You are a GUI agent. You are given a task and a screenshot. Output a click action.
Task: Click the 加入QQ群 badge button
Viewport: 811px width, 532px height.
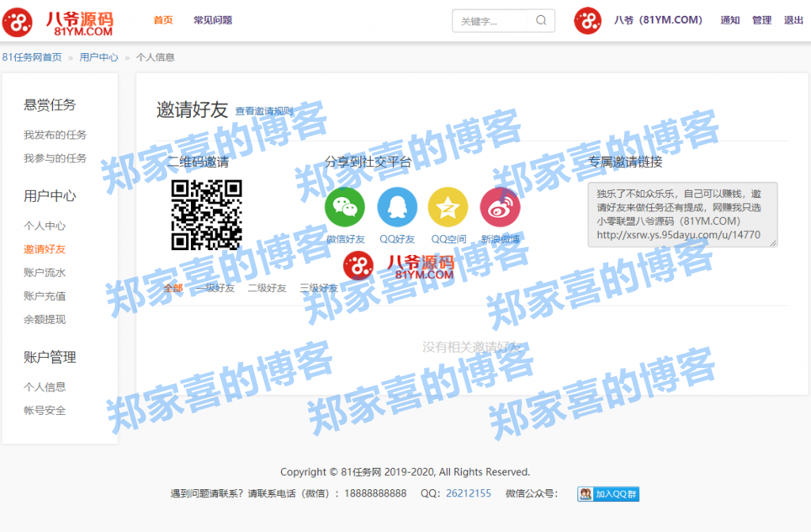tap(608, 494)
